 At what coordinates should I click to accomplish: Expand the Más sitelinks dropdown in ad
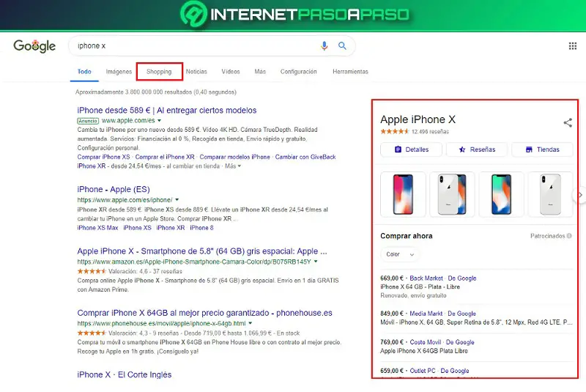tap(233, 166)
